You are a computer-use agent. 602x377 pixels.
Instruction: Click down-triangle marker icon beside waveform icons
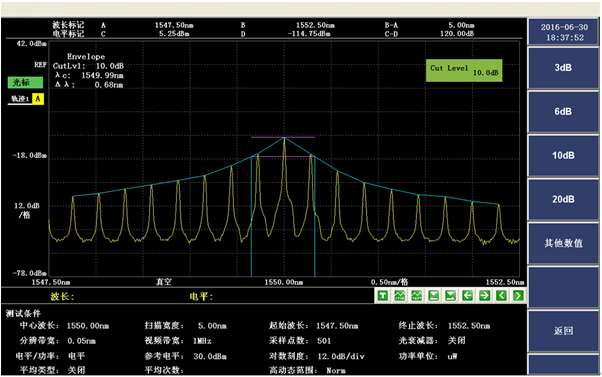tap(433, 296)
